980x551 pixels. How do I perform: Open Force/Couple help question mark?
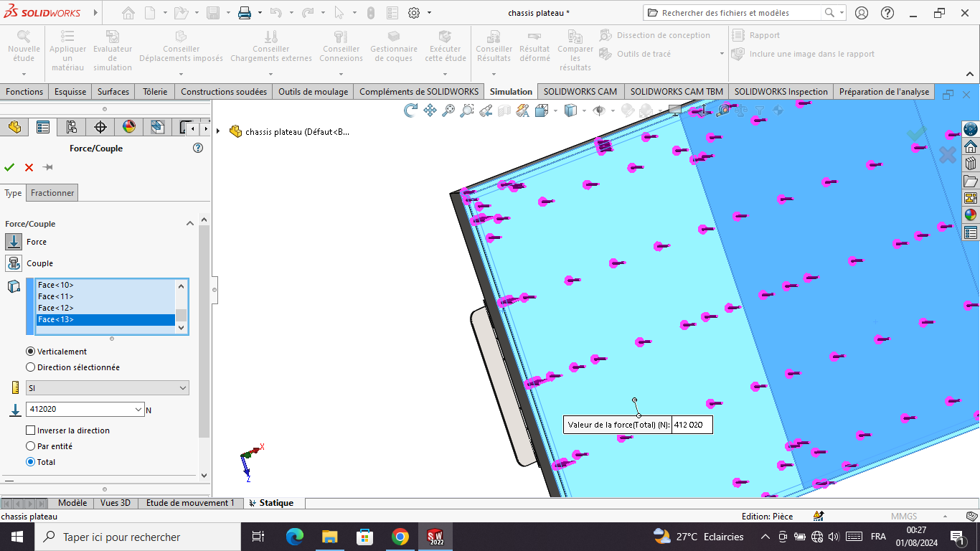click(x=198, y=148)
